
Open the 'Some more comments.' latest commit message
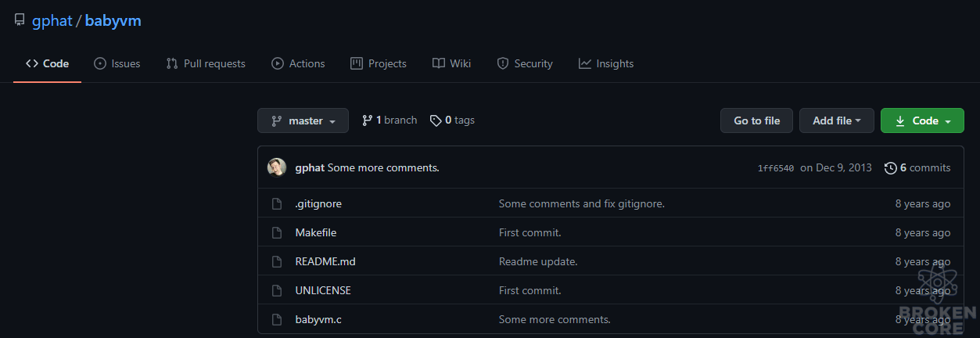tap(383, 167)
